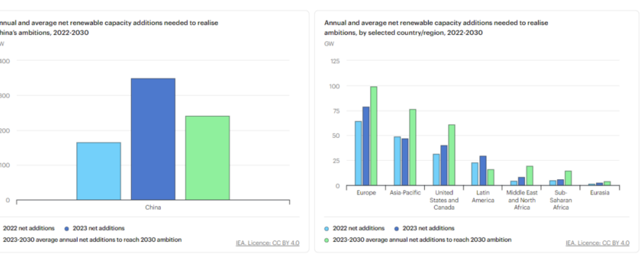
Task: Click the Eurasia axis label
Action: 599,193
